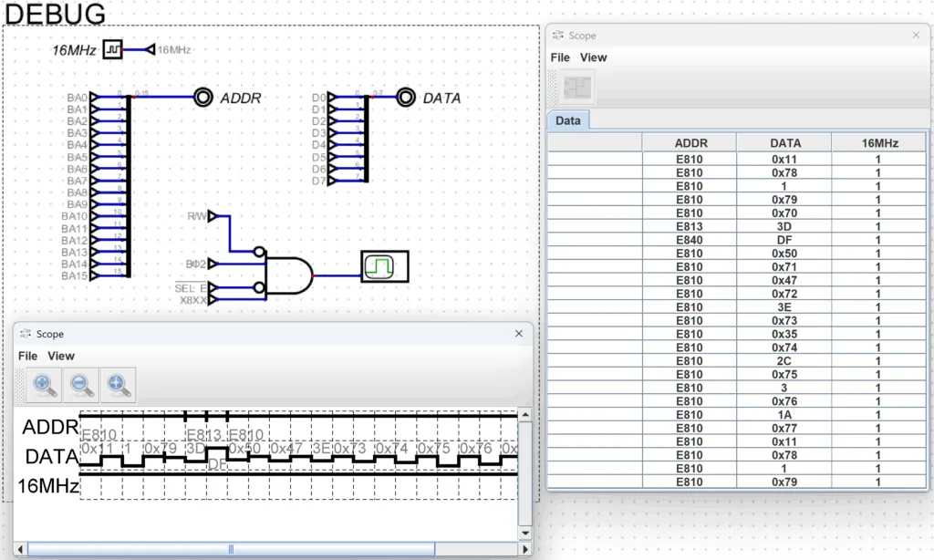Click the scope component in the circuit
Viewport: 934px width, 560px height.
(385, 266)
